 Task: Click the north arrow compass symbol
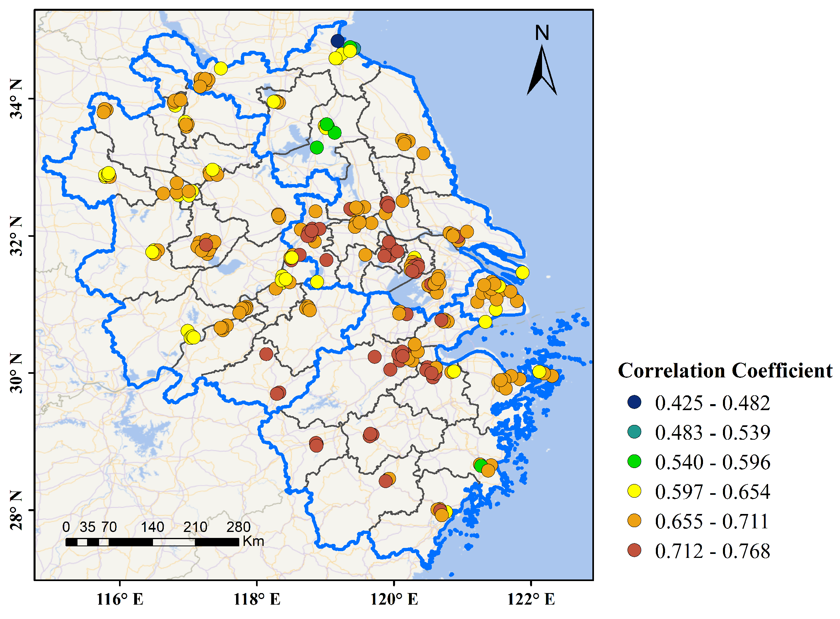click(542, 71)
